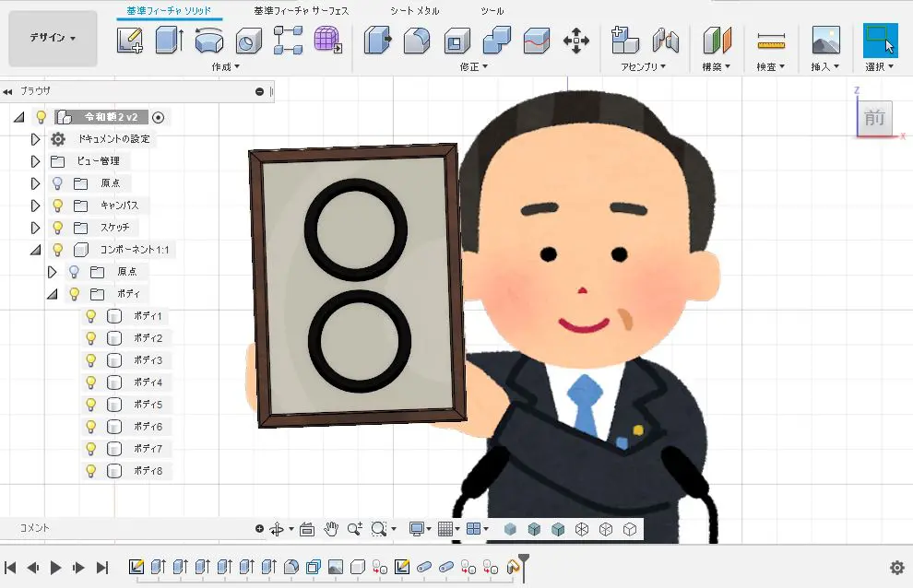Toggle visibility of ボディ8

tap(89, 470)
